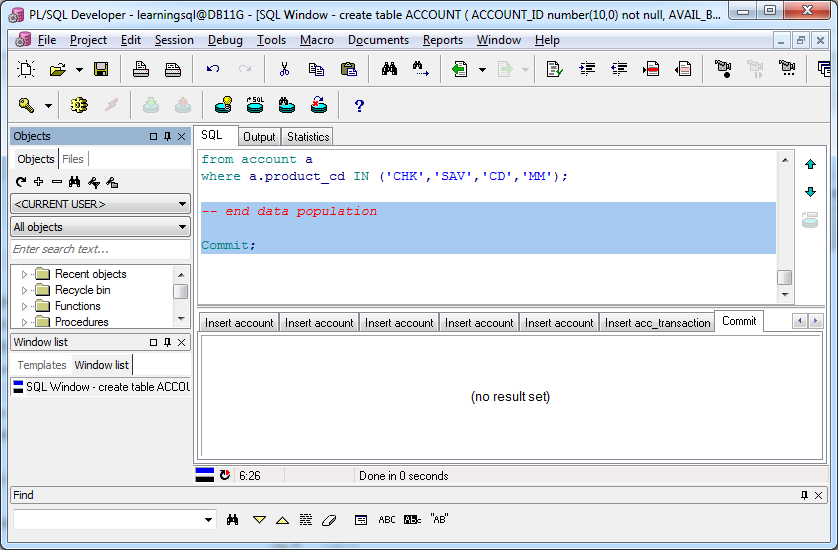Open the Tools menu
The image size is (838, 550).
(x=271, y=40)
